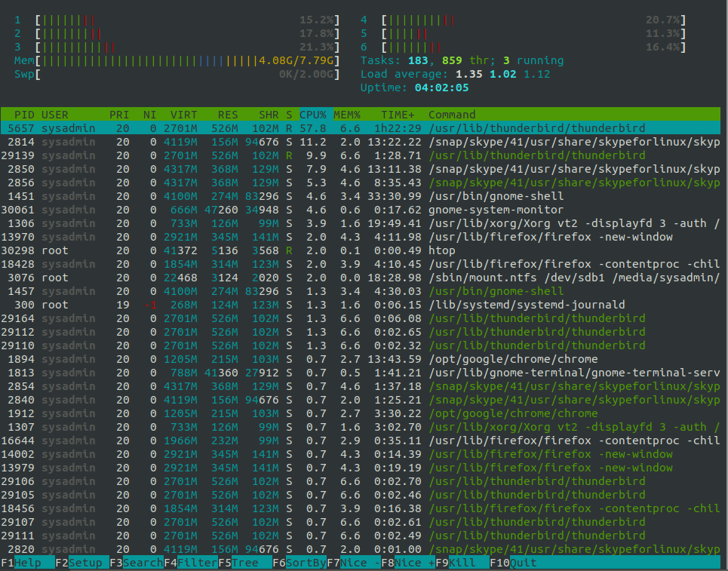728x571 pixels.
Task: Sort by the CPU% column header
Action: (312, 115)
